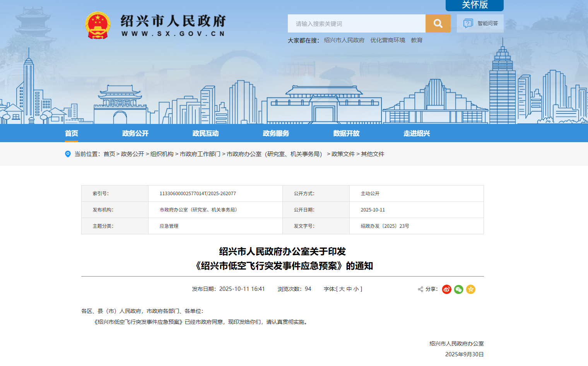The image size is (588, 366).
Task: Click the 组织机构 breadcrumb link
Action: pyautogui.click(x=162, y=154)
